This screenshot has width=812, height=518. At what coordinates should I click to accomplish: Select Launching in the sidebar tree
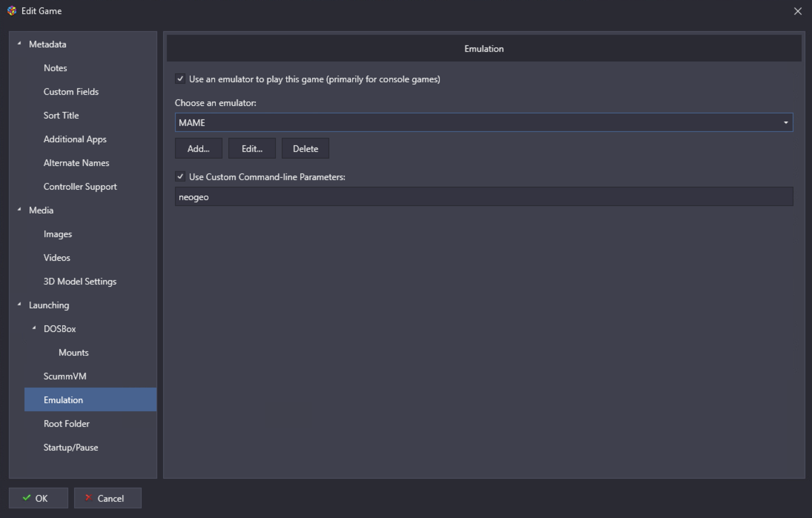point(49,305)
